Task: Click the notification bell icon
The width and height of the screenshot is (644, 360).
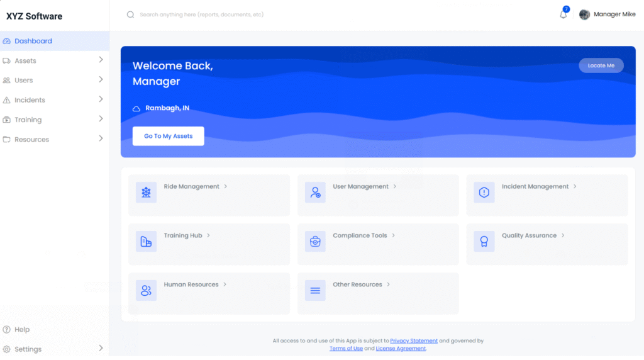Action: 563,14
